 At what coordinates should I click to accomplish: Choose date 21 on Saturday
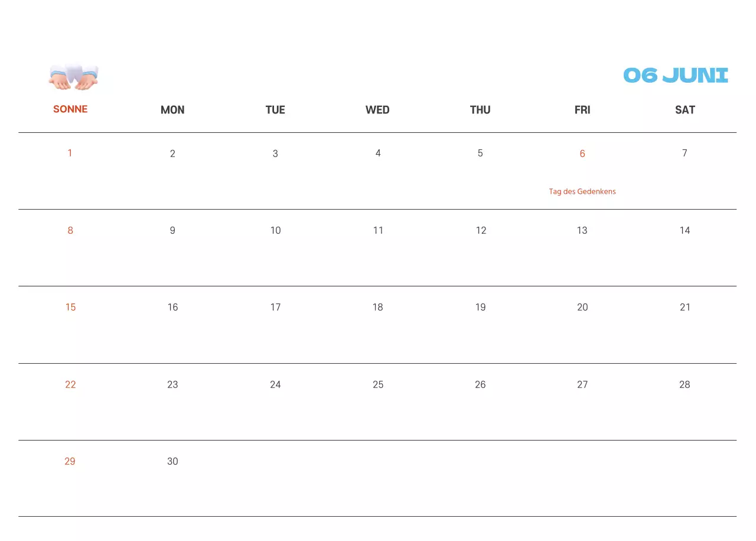685,307
